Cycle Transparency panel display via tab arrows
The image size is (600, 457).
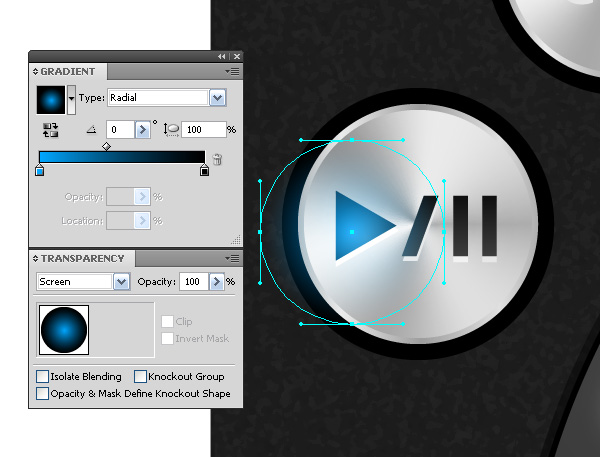(35, 259)
